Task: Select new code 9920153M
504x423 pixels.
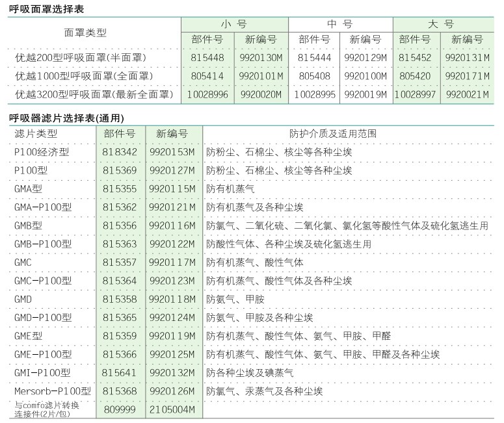Action: point(172,152)
